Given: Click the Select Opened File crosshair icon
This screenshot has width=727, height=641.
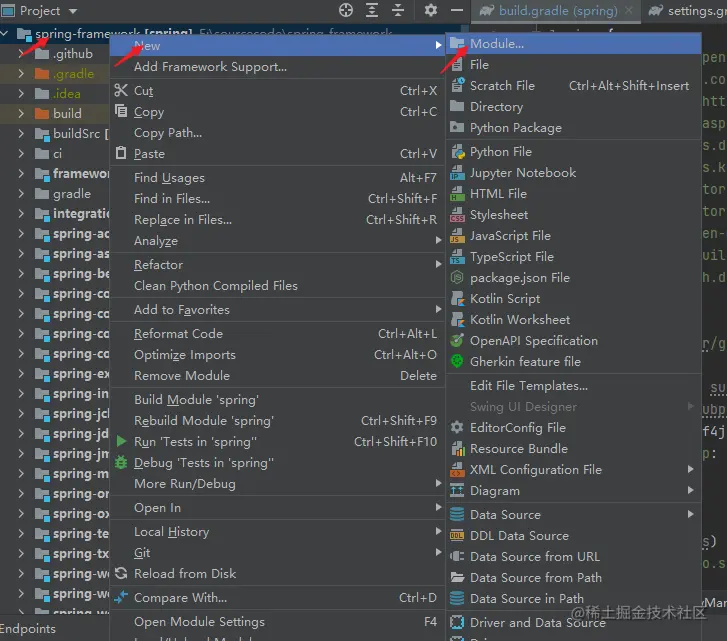Looking at the screenshot, I should pyautogui.click(x=346, y=10).
